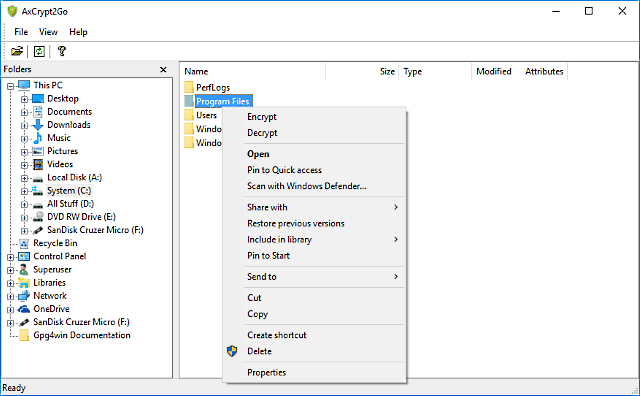Click the Users folder icon
The height and width of the screenshot is (396, 640).
pyautogui.click(x=189, y=115)
